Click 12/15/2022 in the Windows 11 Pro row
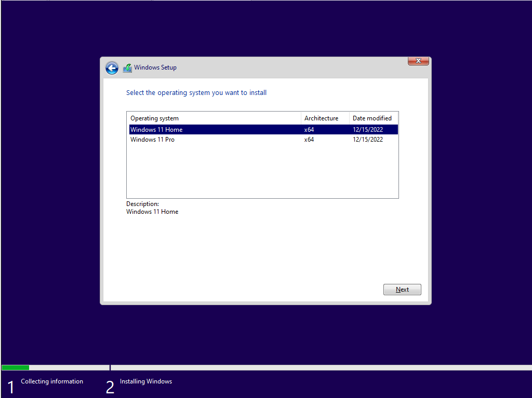Image resolution: width=532 pixels, height=398 pixels. coord(367,140)
